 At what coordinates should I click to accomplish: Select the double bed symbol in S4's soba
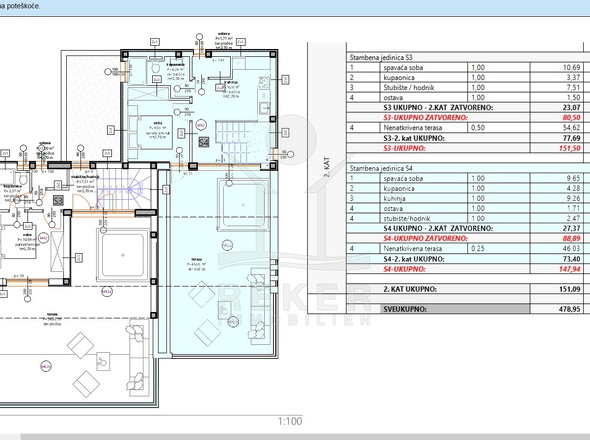(x=150, y=132)
